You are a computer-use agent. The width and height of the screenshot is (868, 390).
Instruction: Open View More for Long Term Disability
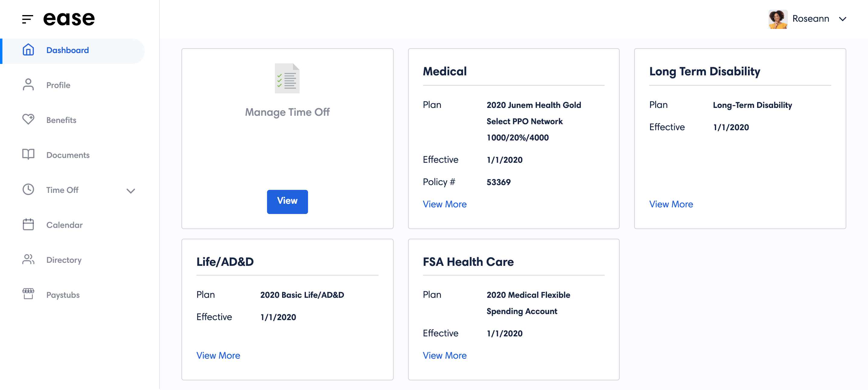coord(671,204)
